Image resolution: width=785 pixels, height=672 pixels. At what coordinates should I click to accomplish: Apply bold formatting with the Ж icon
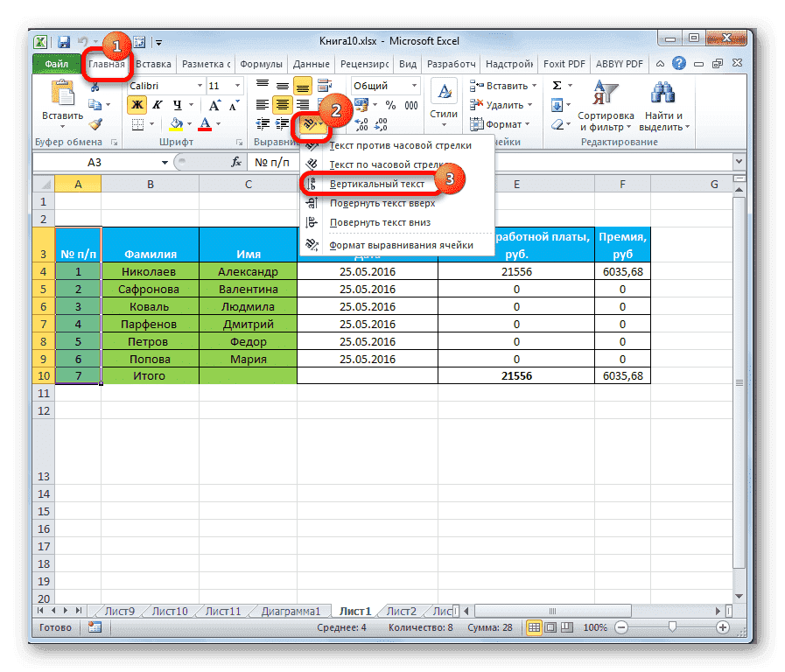click(x=136, y=105)
